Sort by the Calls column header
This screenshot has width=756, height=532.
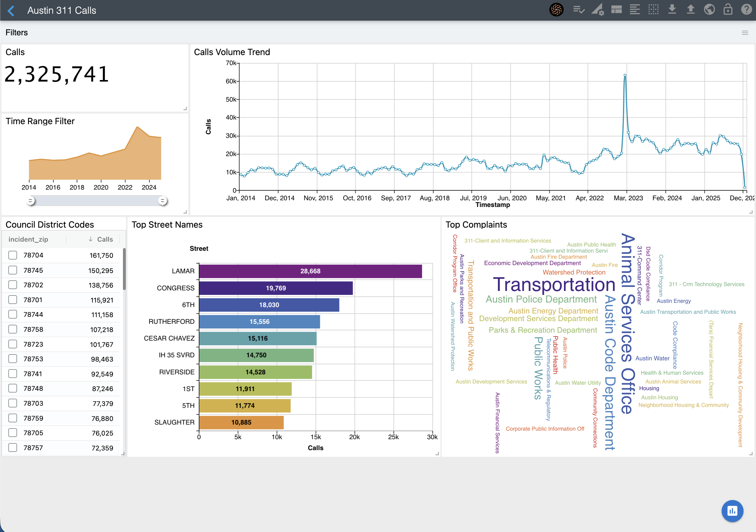[x=105, y=239]
